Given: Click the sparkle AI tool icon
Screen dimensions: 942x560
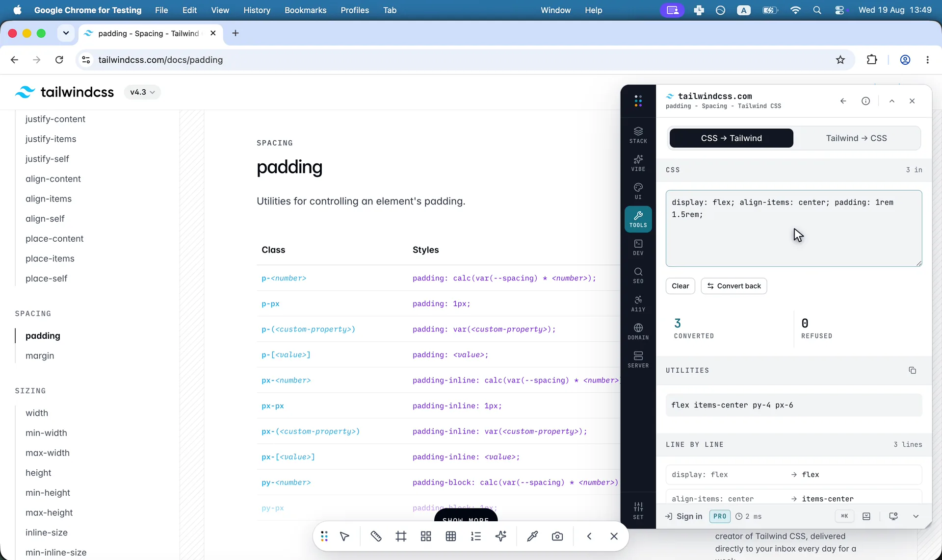Looking at the screenshot, I should tap(501, 536).
